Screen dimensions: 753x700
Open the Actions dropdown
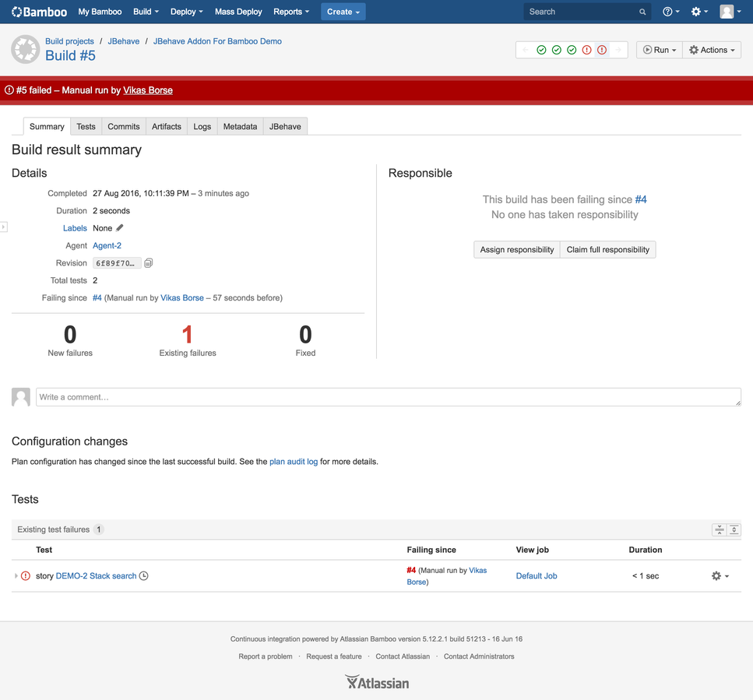pyautogui.click(x=712, y=50)
